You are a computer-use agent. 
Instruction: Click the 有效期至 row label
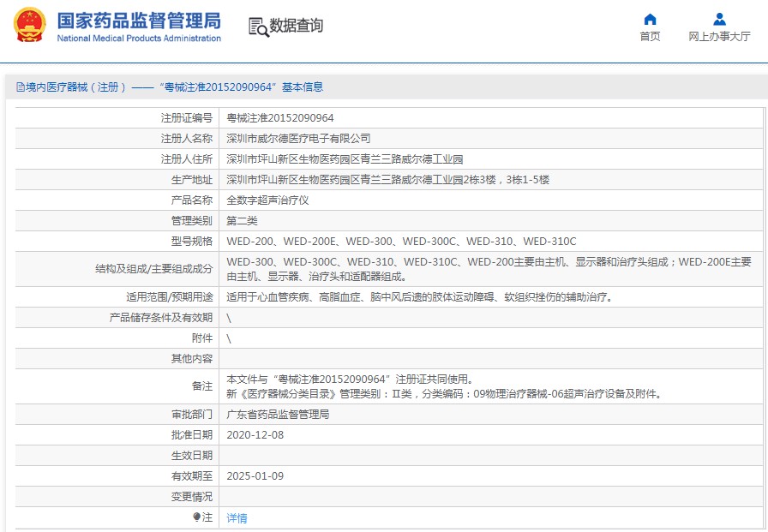point(191,476)
